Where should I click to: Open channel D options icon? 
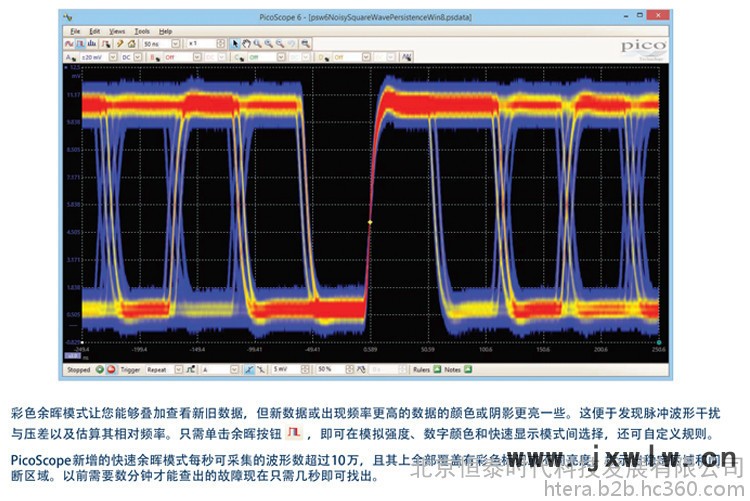(x=323, y=57)
